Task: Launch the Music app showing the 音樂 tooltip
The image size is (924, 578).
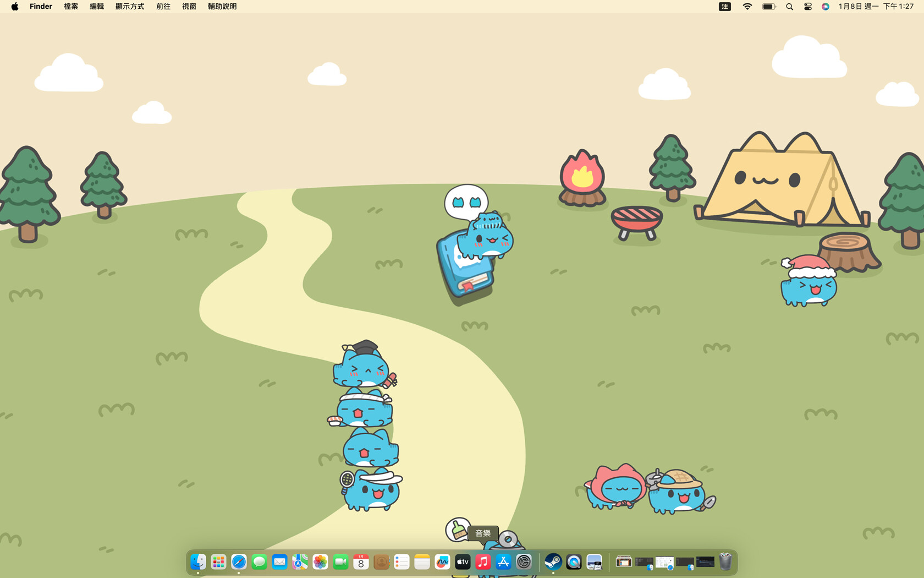Action: click(483, 562)
